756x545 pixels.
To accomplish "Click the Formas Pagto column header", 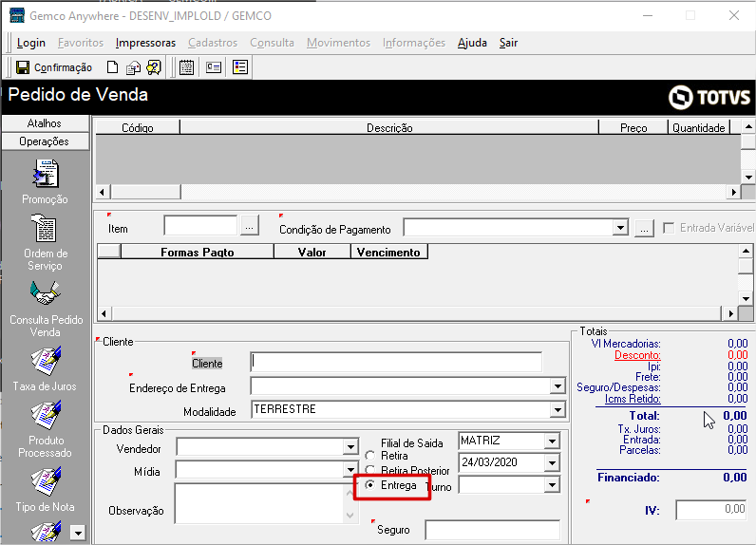I will (198, 252).
